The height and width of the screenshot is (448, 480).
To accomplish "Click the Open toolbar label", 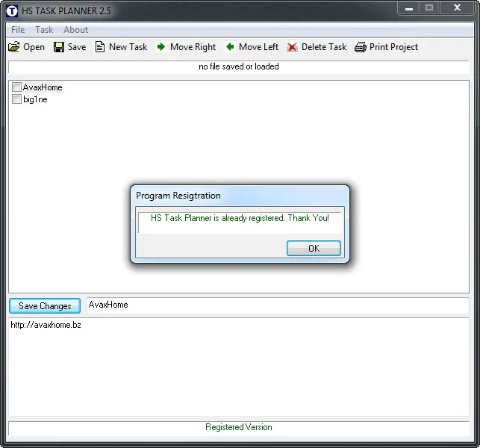I will tap(34, 47).
